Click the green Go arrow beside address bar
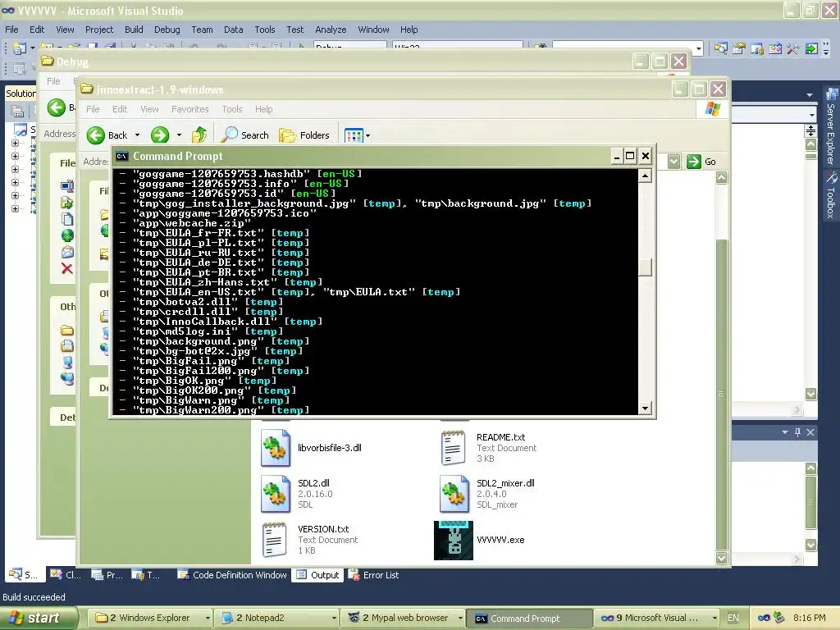The width and height of the screenshot is (840, 630). (x=694, y=162)
